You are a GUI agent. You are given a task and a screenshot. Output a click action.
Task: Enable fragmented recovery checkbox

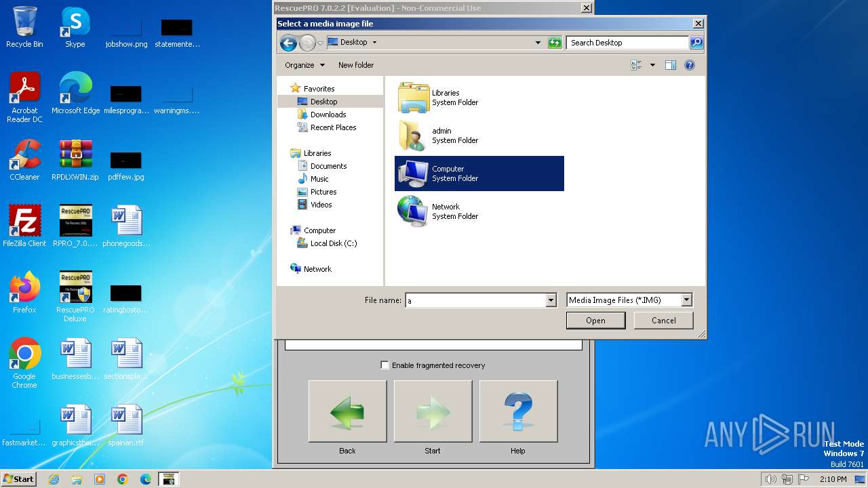tap(384, 365)
